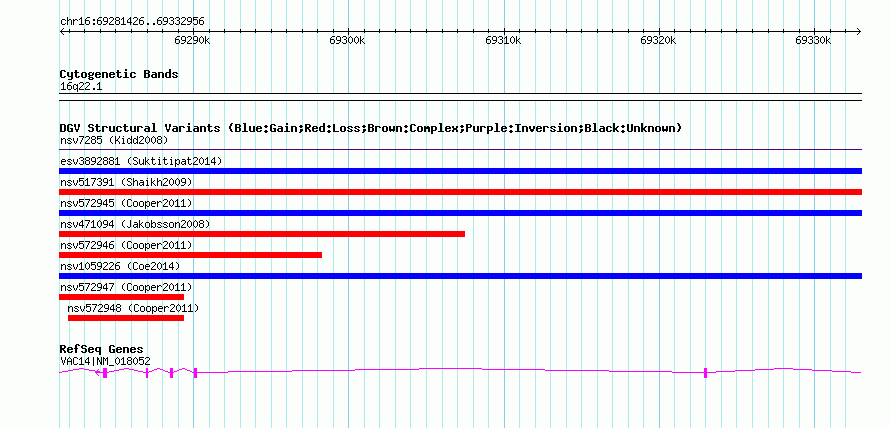Select variant label nsv517391 (Shaikh2009)

coord(126,182)
